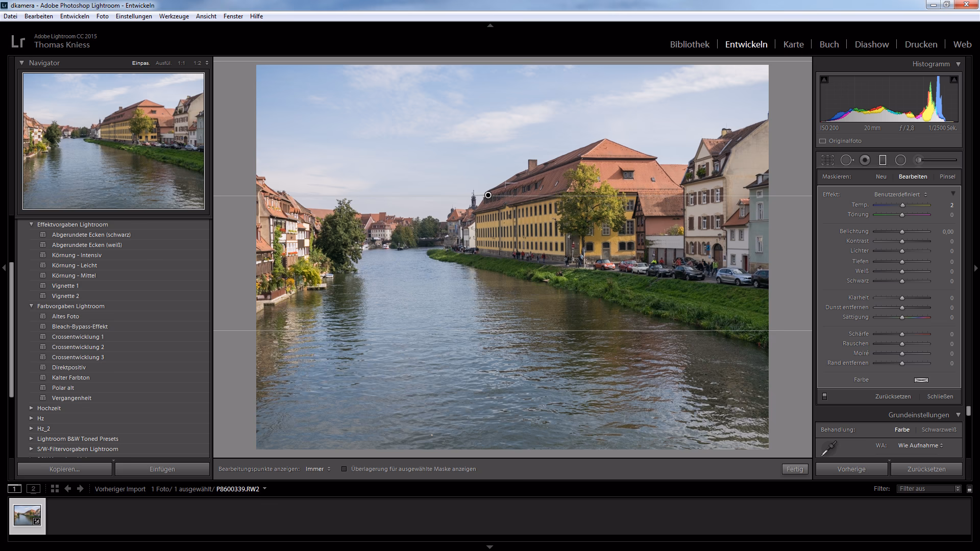Enable Überlagerung für ausgewählte Maske anzeigen

(x=345, y=468)
